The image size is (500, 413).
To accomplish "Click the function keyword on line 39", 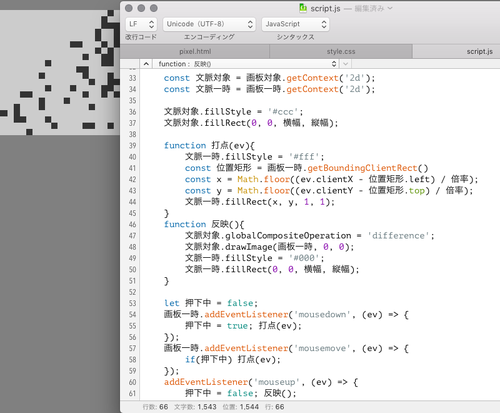I will tap(185, 146).
